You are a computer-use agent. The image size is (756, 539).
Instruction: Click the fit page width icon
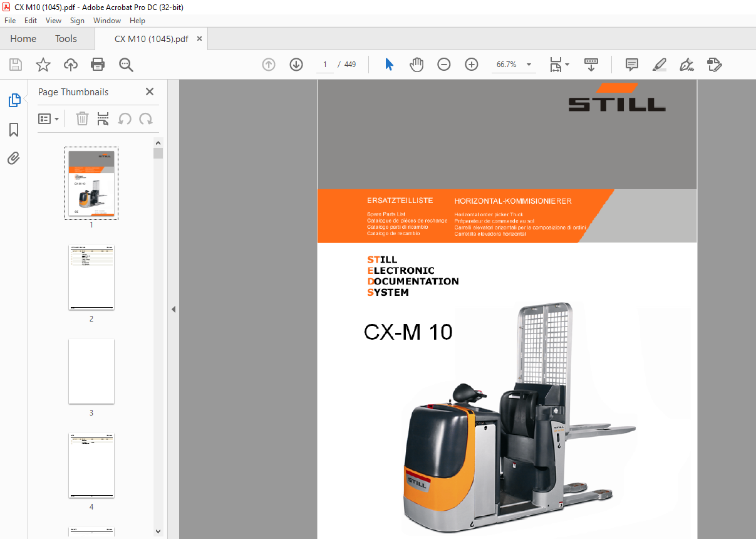coord(556,65)
